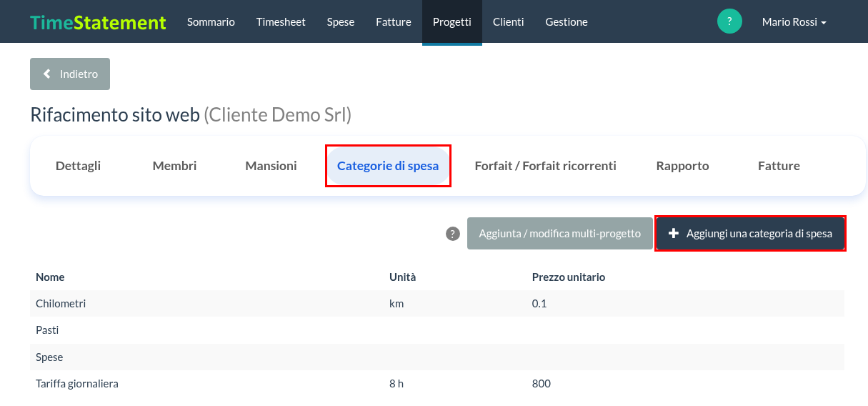868x406 pixels.
Task: Click the Rifacimento sito web project title
Action: (x=115, y=114)
